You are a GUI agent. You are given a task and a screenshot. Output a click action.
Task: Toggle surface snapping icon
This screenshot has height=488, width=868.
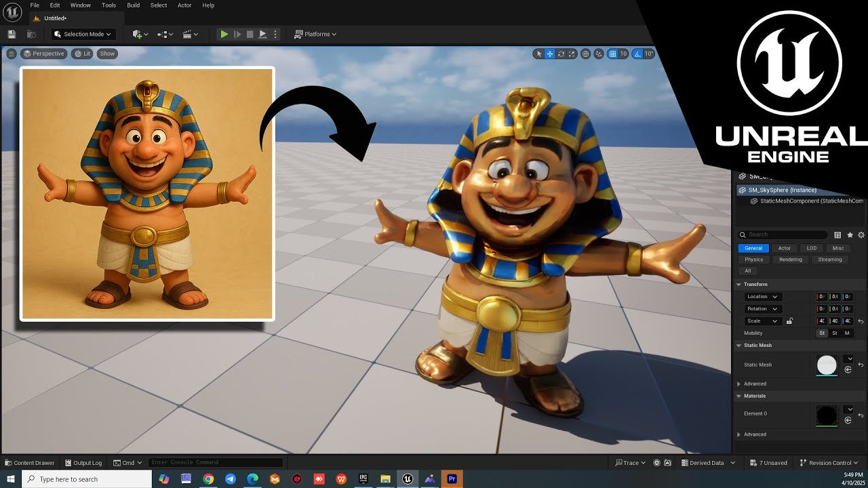pos(599,54)
